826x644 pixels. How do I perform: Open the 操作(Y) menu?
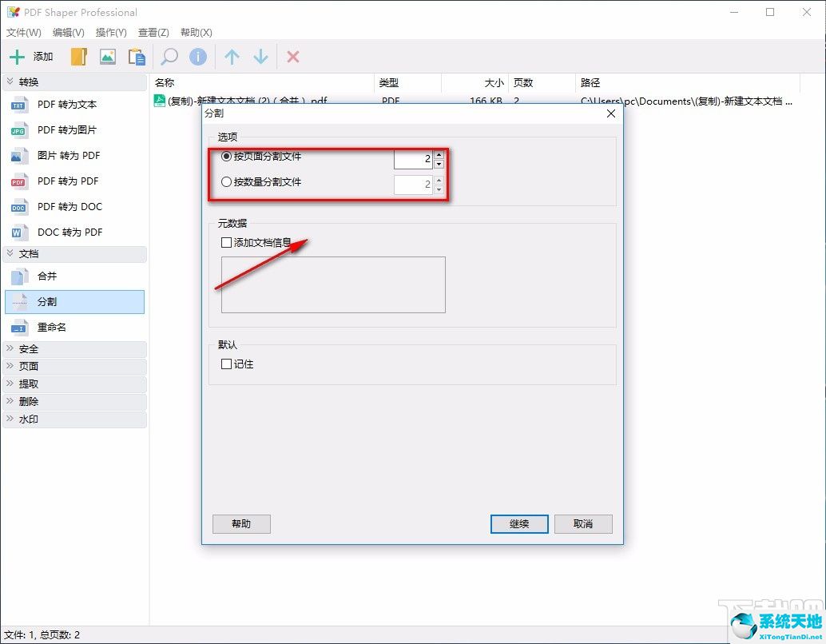point(111,33)
